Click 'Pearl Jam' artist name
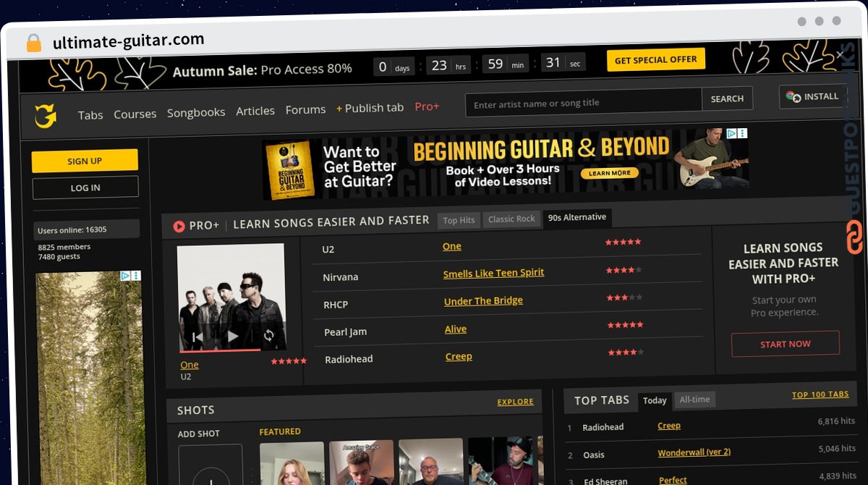The height and width of the screenshot is (485, 868). [x=346, y=332]
